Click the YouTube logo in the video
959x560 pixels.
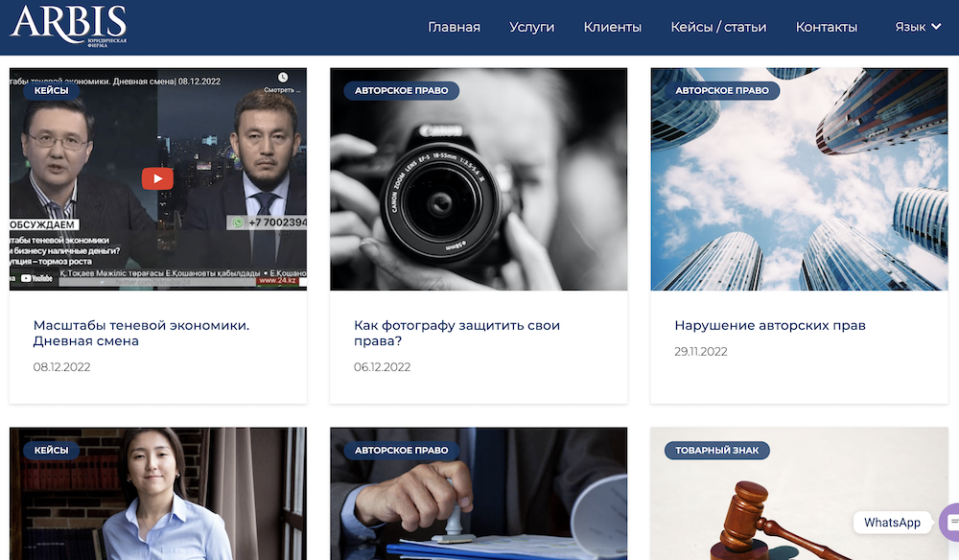(36, 278)
